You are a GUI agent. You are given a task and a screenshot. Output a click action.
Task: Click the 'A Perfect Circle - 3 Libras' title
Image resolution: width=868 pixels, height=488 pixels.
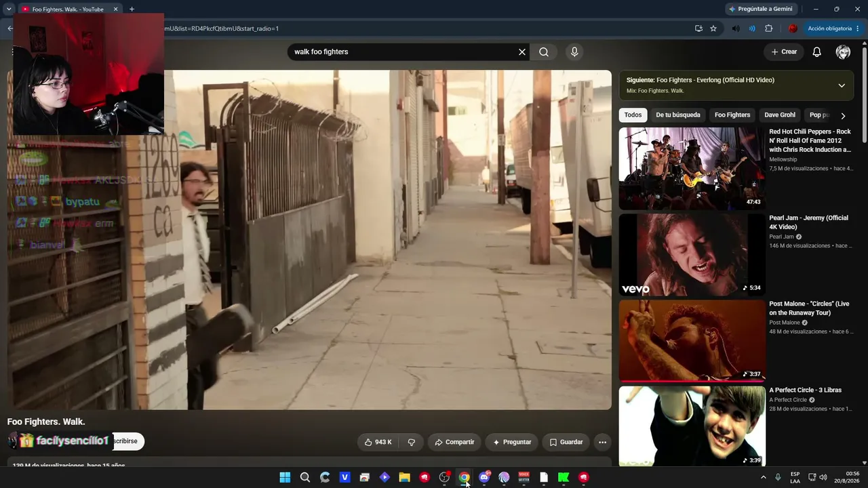[805, 390]
